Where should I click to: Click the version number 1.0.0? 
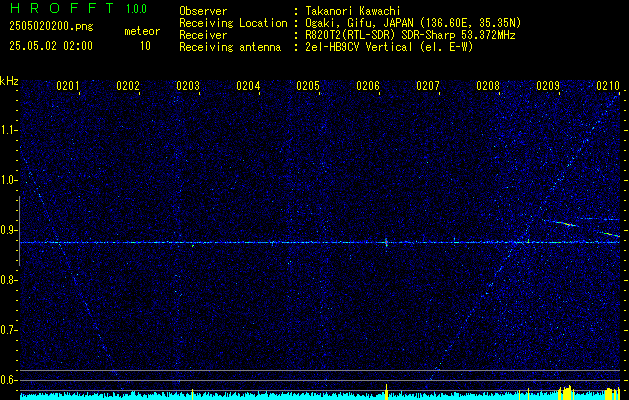point(136,8)
